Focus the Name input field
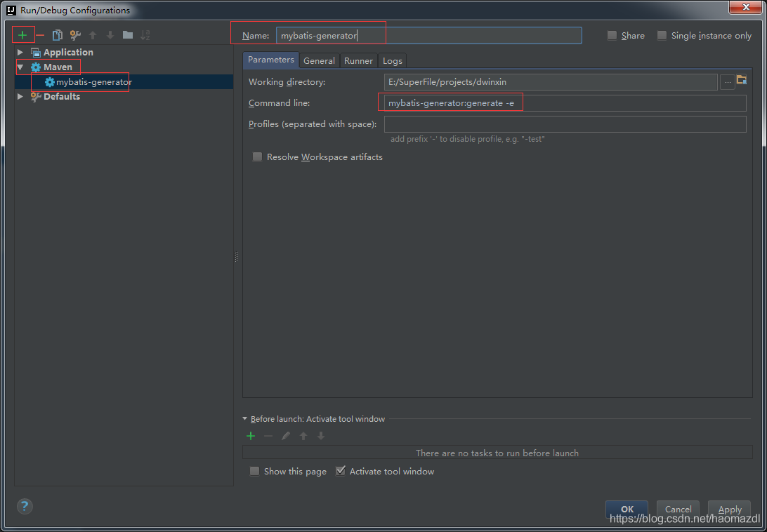Viewport: 767px width, 532px height. point(429,35)
